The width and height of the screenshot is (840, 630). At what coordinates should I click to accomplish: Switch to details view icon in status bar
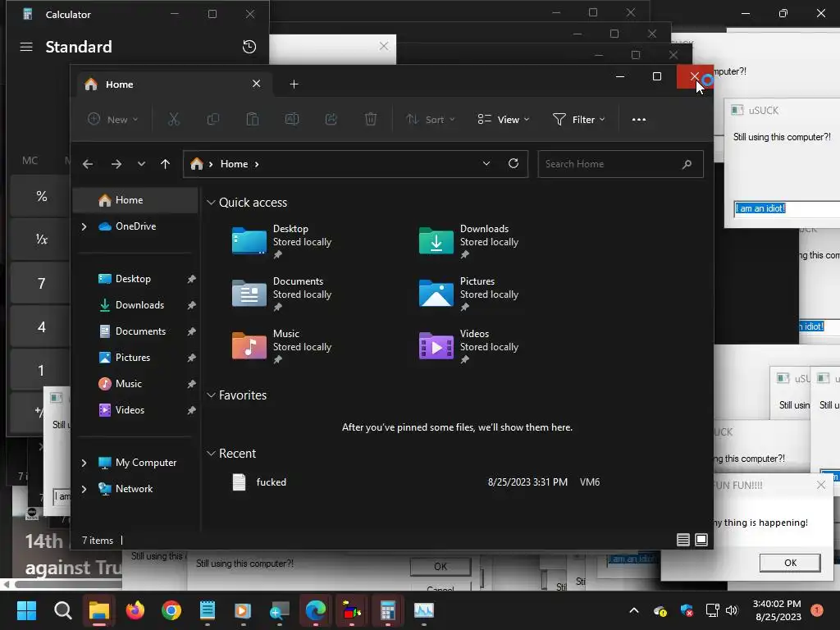[683, 540]
